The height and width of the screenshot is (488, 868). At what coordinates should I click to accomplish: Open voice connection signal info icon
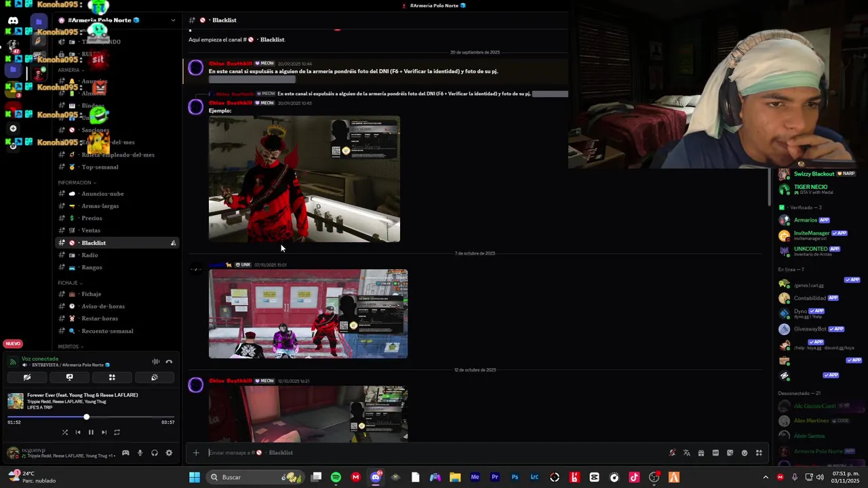[12, 362]
